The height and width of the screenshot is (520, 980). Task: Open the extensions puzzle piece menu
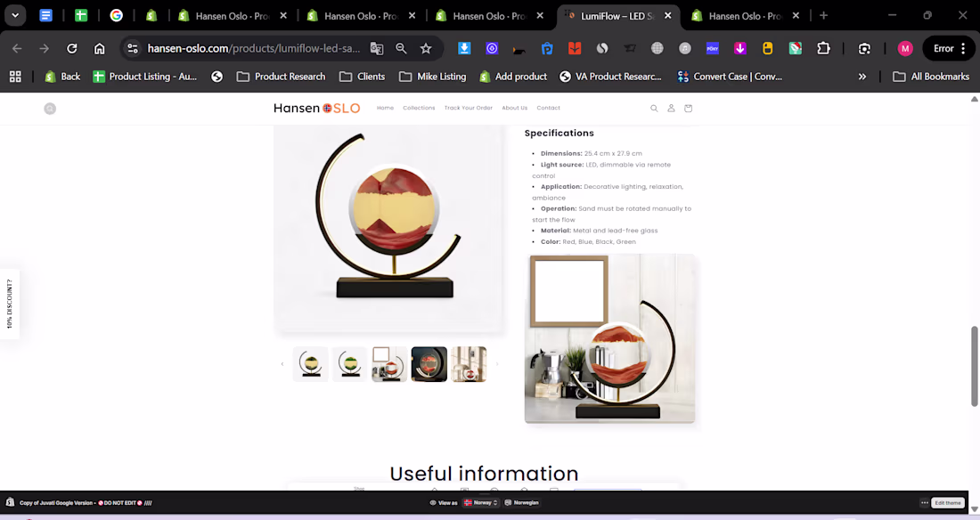pos(824,48)
